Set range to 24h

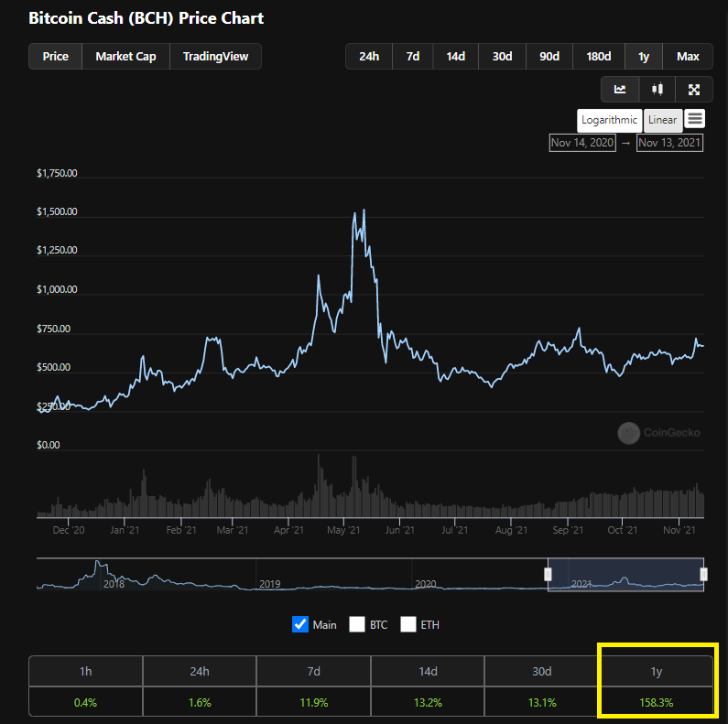click(369, 56)
